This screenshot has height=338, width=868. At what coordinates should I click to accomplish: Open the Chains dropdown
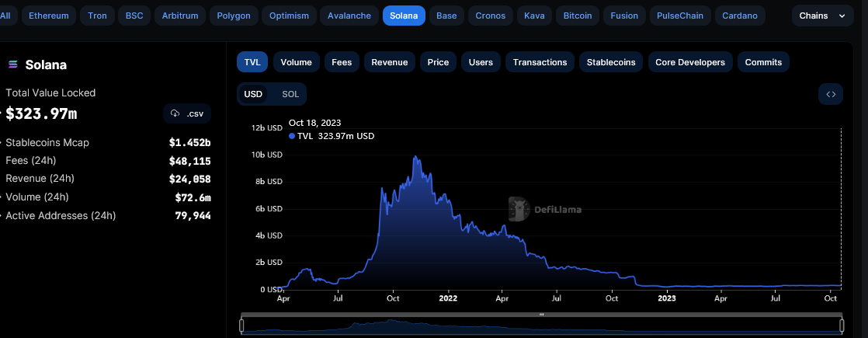pos(823,16)
